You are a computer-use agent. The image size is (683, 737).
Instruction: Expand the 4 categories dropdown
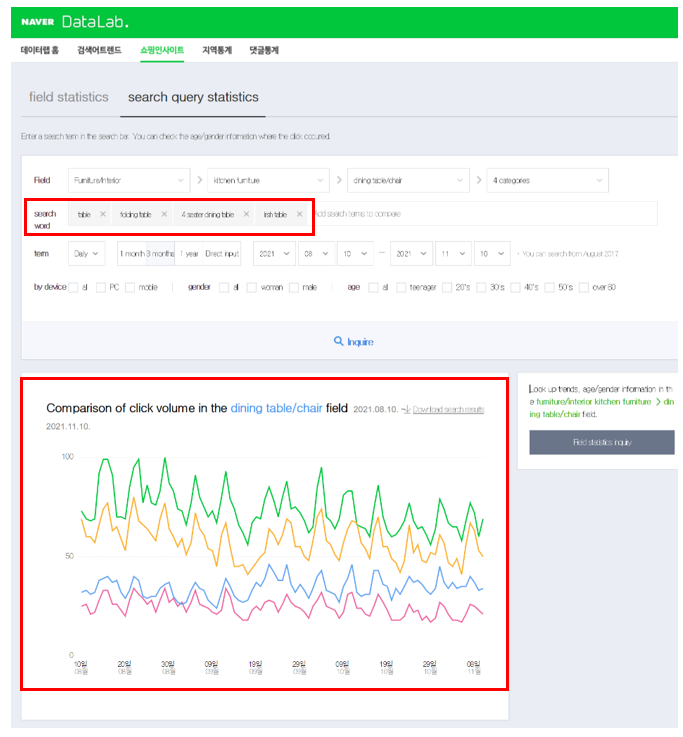tap(548, 180)
